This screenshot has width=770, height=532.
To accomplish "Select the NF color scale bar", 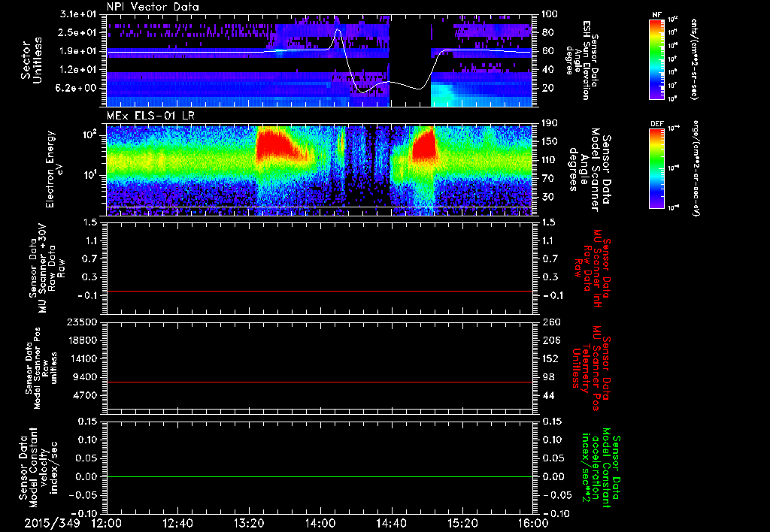I will pos(656,59).
